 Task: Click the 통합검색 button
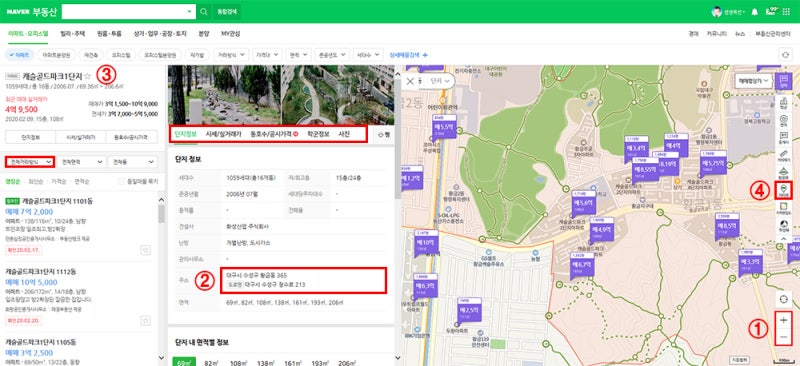226,11
